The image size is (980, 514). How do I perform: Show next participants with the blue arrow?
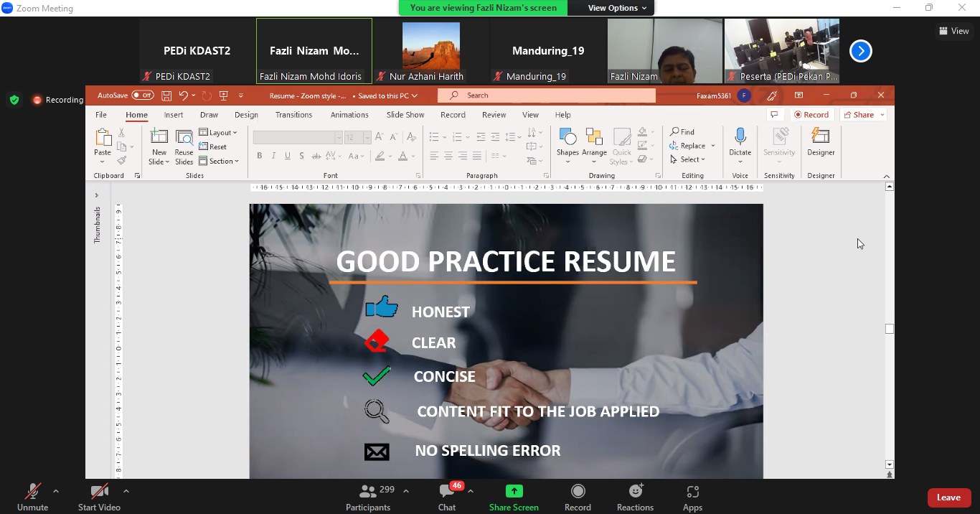click(860, 51)
